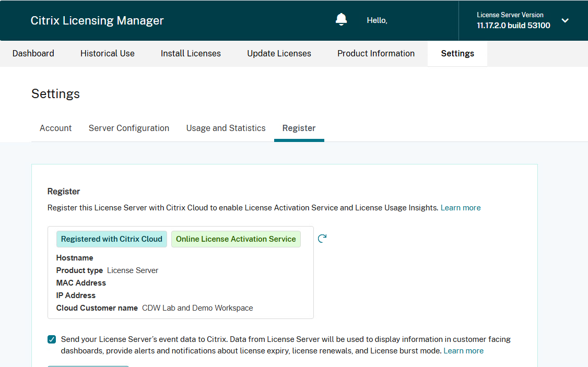Click the Hello user greeting
This screenshot has height=367, width=588.
tap(377, 20)
